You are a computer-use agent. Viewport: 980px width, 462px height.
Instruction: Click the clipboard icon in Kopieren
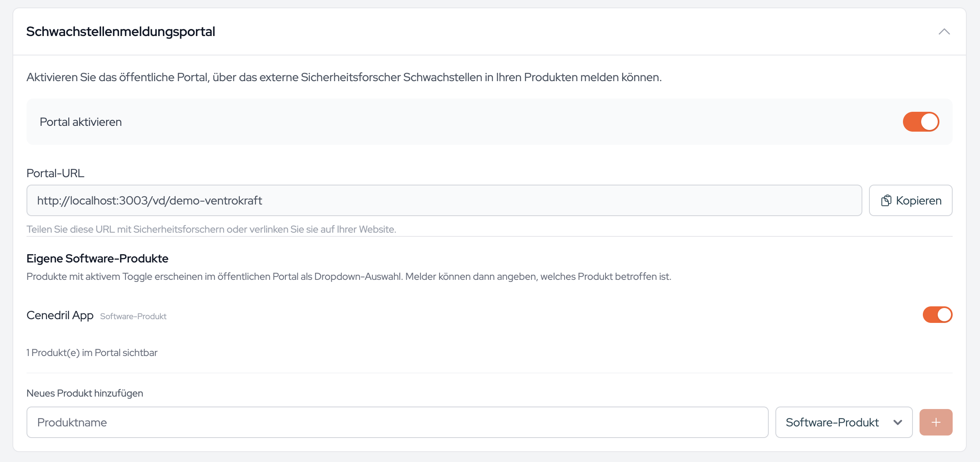(886, 200)
